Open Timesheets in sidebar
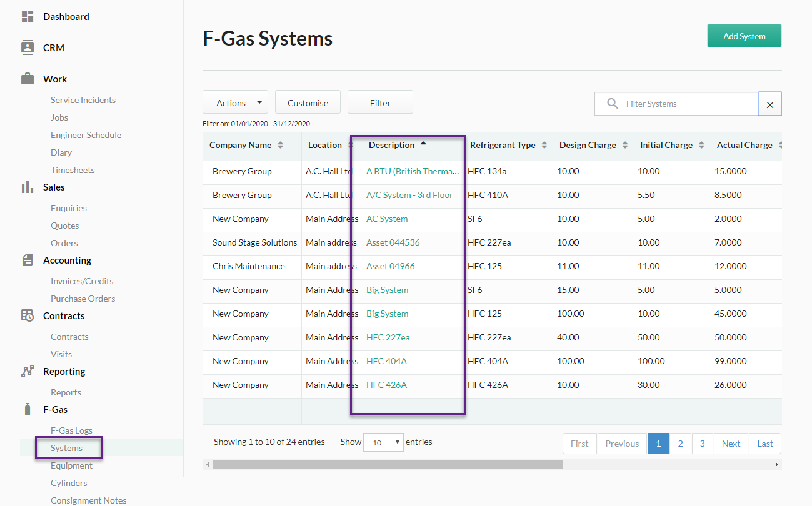The image size is (812, 506). (73, 170)
